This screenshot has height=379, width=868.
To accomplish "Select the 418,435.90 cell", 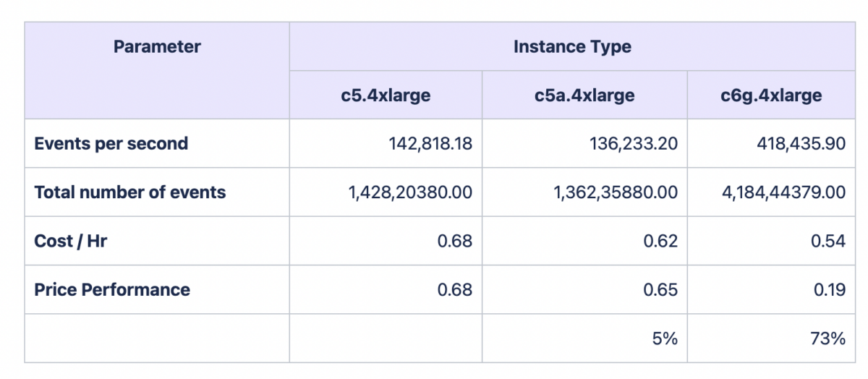I will [799, 143].
